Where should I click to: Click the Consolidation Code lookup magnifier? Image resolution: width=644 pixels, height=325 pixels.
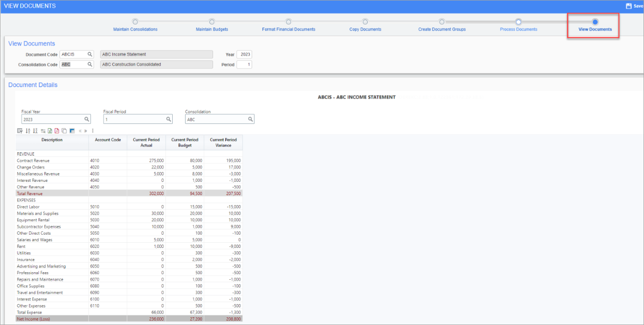(x=90, y=64)
